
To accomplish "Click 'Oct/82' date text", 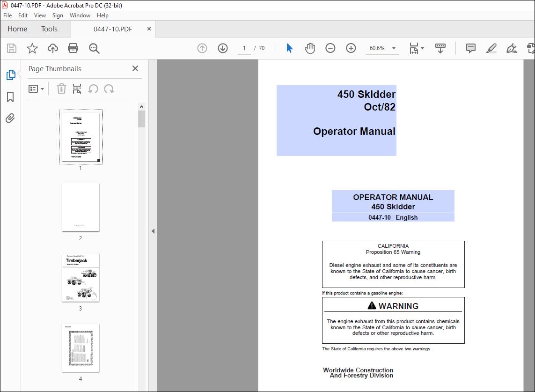I will pos(380,107).
